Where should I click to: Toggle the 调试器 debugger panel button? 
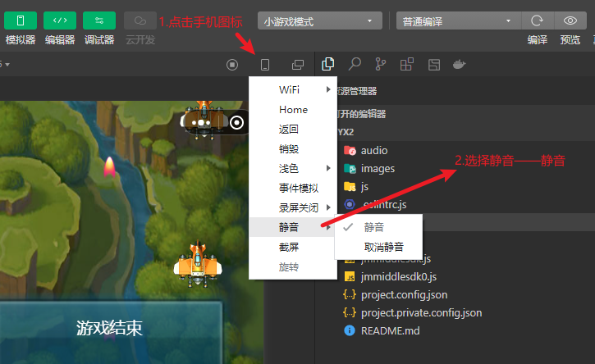[99, 20]
